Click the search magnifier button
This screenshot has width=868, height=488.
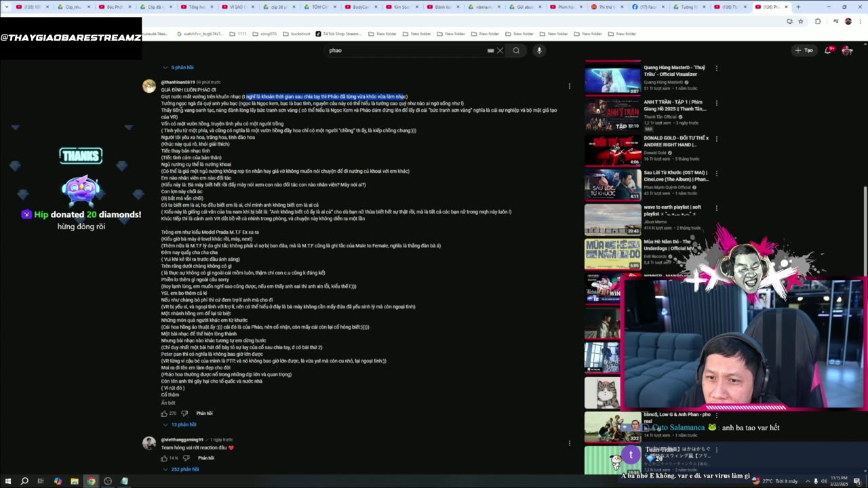click(x=516, y=50)
